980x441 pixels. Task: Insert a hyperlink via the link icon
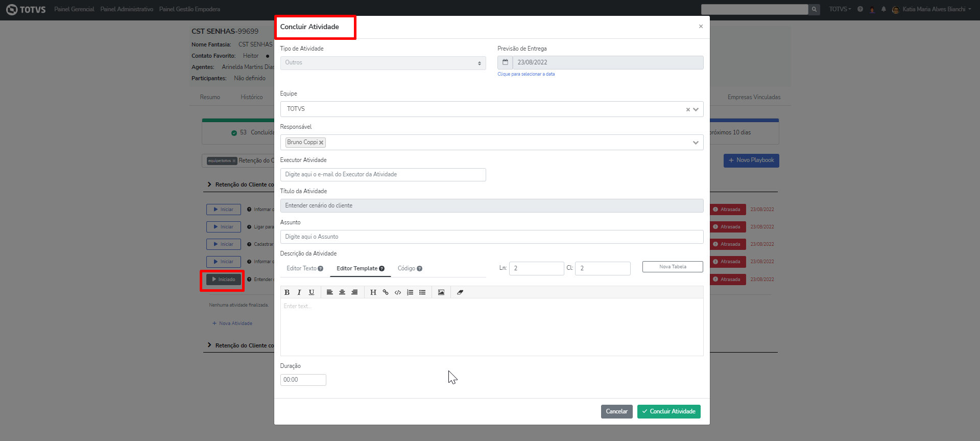coord(386,292)
